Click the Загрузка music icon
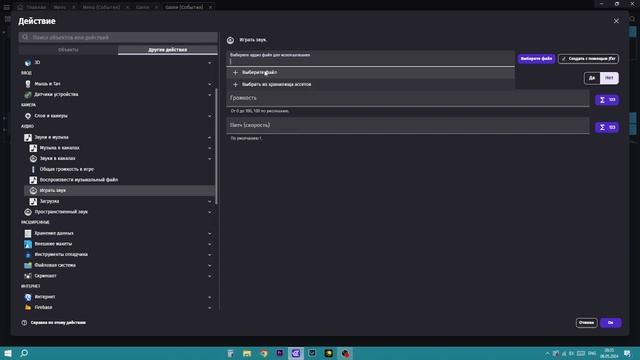This screenshot has height=360, width=640. click(33, 201)
